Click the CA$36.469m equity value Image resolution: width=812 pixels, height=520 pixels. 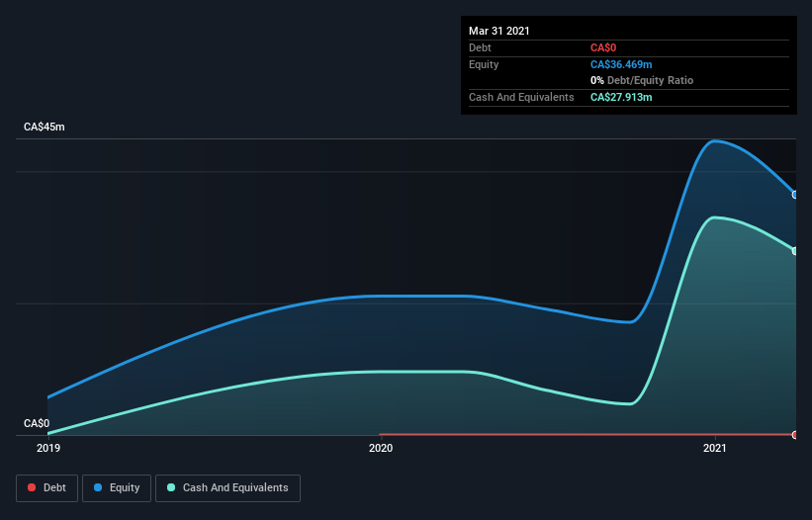621,64
